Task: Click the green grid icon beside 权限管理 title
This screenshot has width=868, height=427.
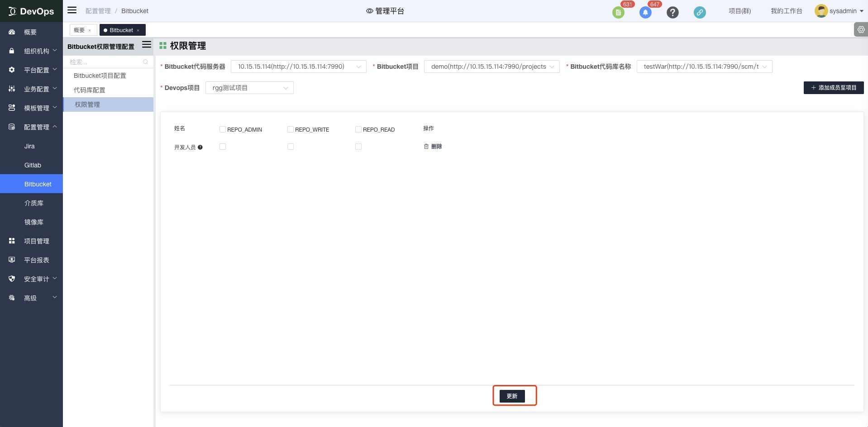Action: (163, 46)
